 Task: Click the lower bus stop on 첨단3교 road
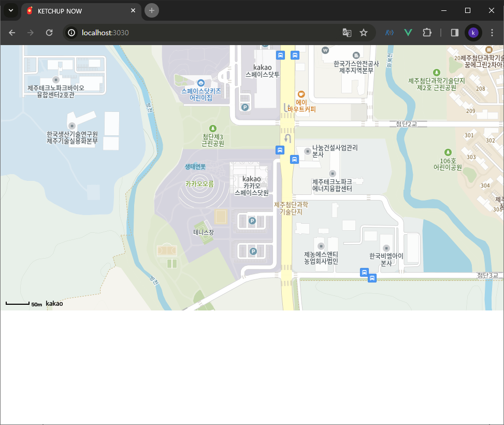(x=372, y=278)
